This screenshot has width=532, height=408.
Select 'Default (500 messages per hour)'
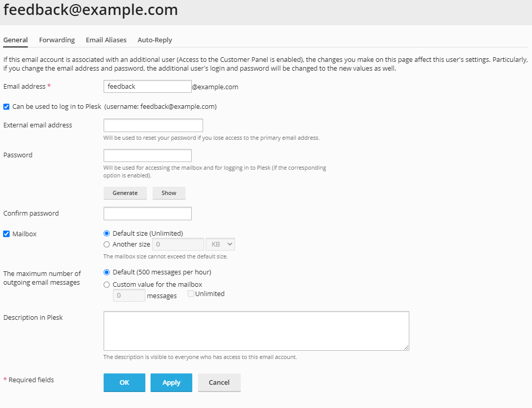tap(107, 272)
